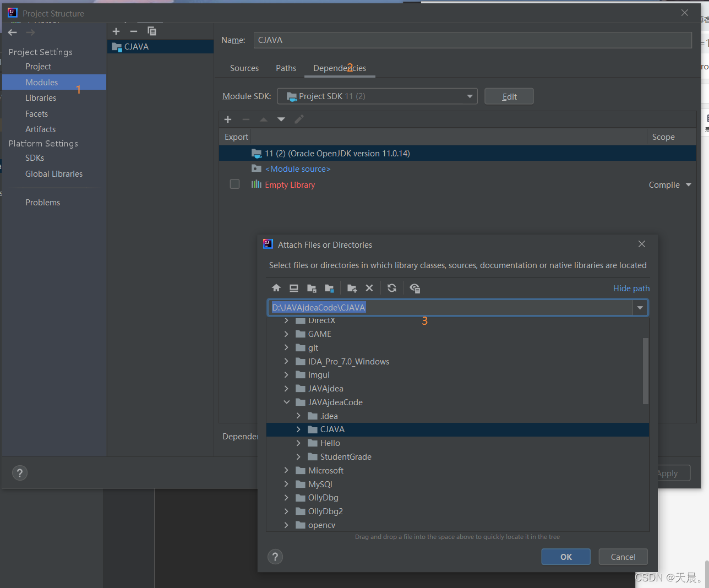Click the path input field
709x588 pixels.
[450, 308]
